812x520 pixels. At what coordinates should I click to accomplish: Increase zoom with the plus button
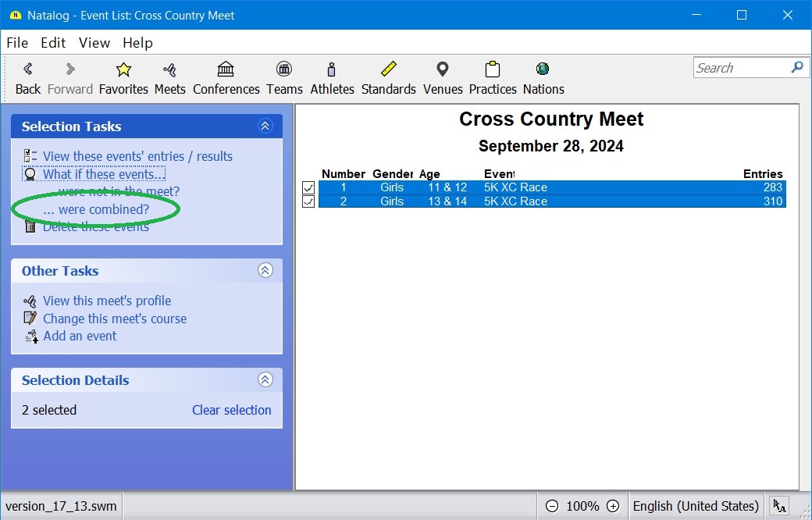pyautogui.click(x=613, y=506)
